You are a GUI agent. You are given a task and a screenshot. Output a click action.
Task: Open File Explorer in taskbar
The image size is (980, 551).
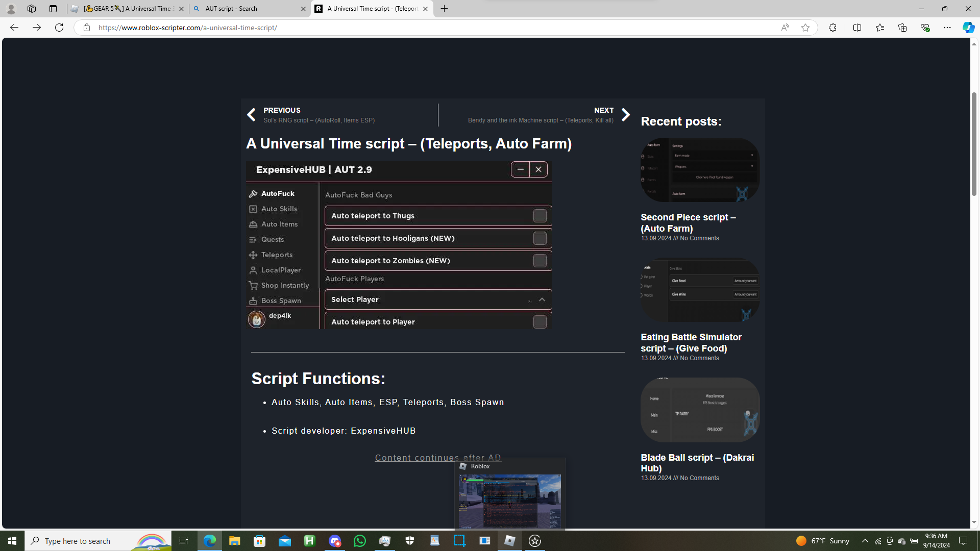[234, 541]
